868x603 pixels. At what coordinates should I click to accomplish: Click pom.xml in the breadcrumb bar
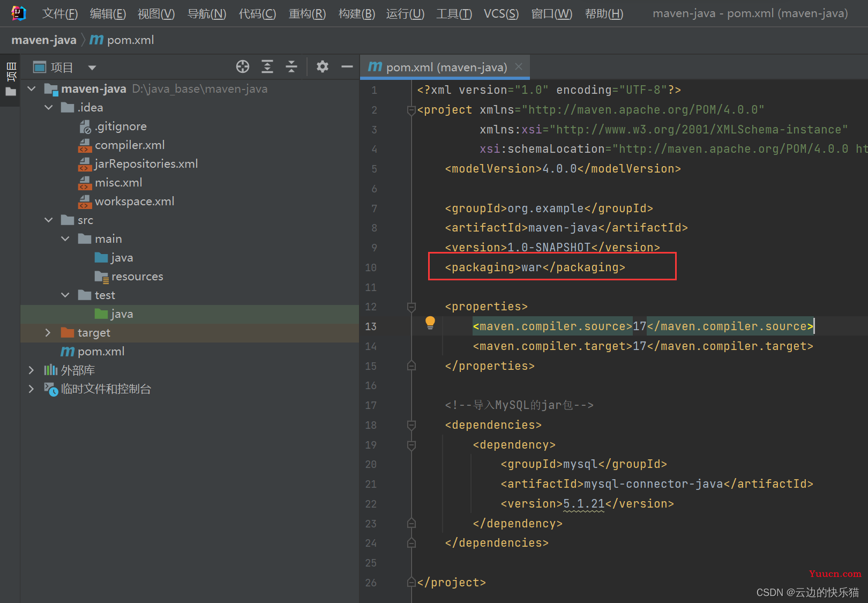click(130, 40)
